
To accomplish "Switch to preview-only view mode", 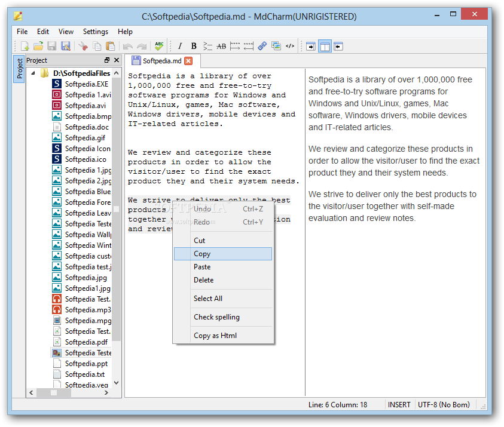I will click(338, 47).
